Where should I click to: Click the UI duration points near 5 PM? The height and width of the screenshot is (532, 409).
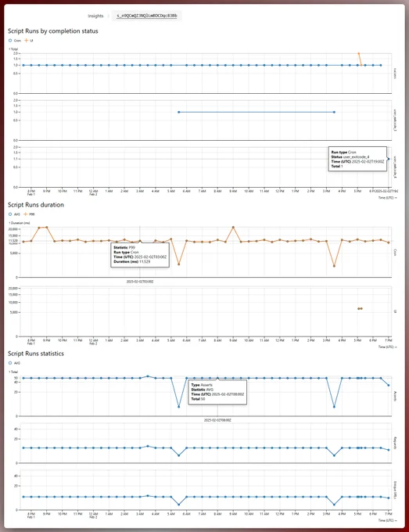360,308
